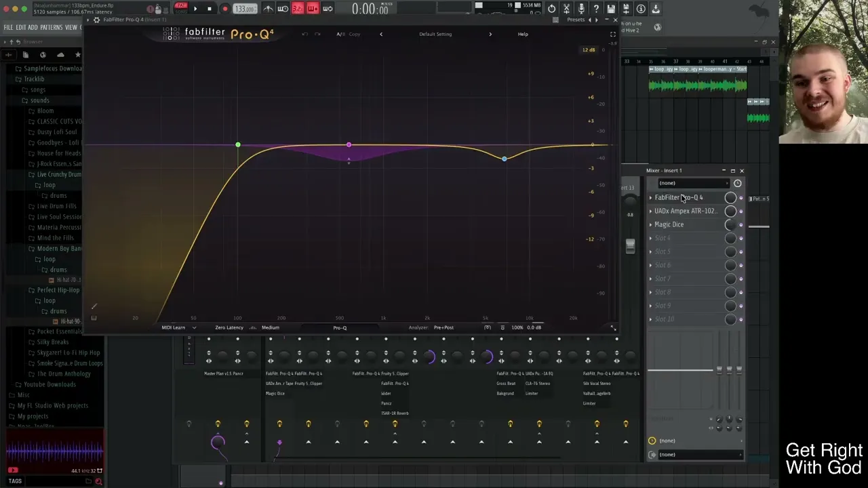The height and width of the screenshot is (488, 868).
Task: Open the Default Setting preset selector
Action: tap(435, 34)
